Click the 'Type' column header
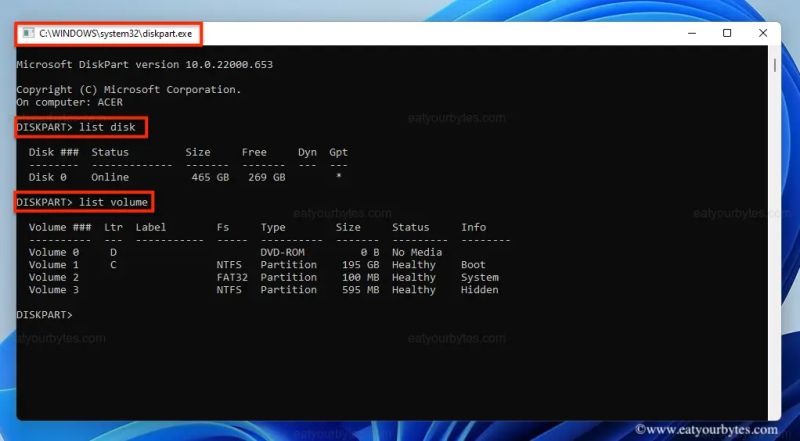The height and width of the screenshot is (441, 800). (x=273, y=228)
